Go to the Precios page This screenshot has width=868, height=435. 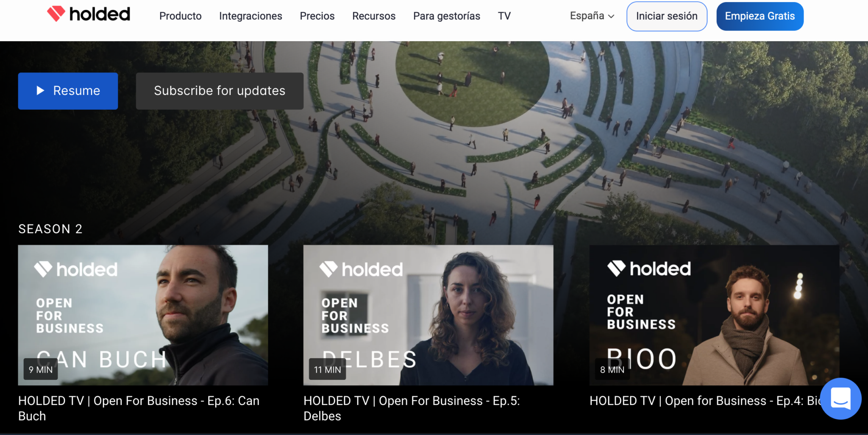click(x=317, y=16)
